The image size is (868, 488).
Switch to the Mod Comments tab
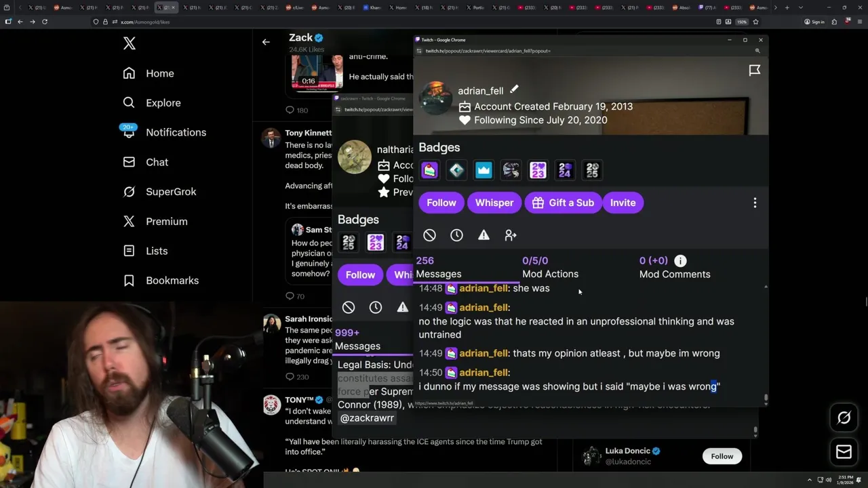(675, 267)
